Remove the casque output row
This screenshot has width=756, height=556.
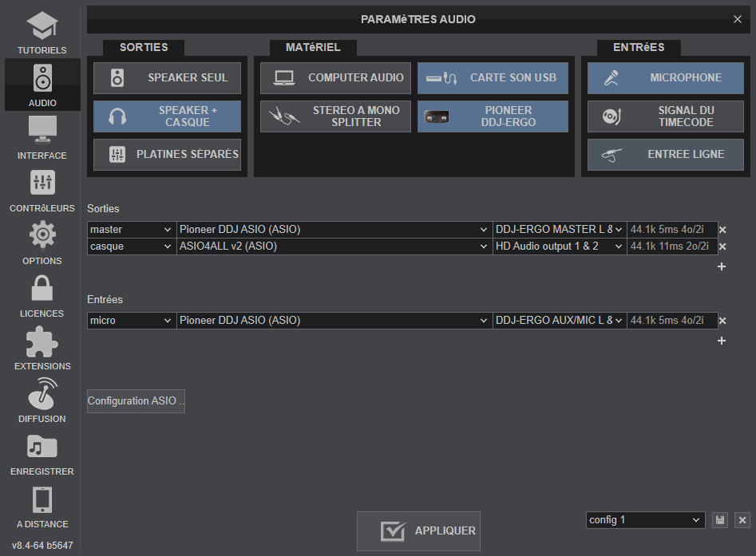click(722, 247)
